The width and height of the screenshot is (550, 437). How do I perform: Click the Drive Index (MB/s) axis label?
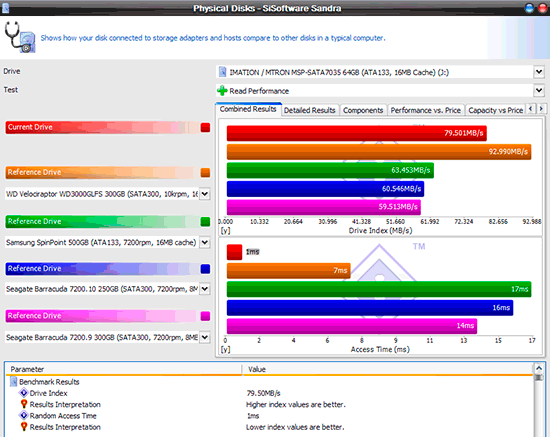pos(380,230)
